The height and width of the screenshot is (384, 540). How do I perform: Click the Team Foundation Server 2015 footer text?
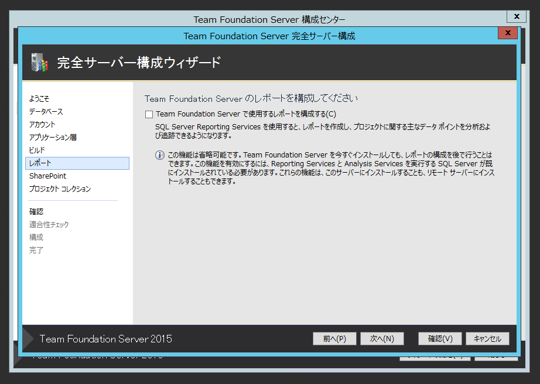106,339
